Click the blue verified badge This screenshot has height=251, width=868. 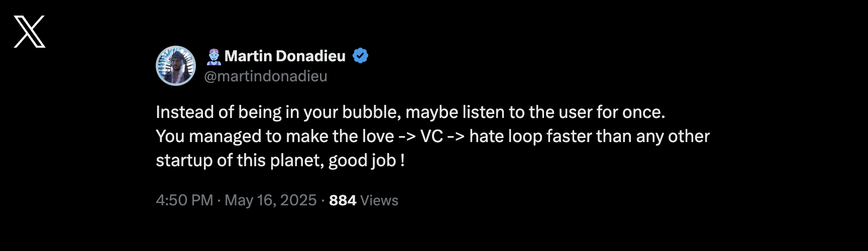[361, 56]
